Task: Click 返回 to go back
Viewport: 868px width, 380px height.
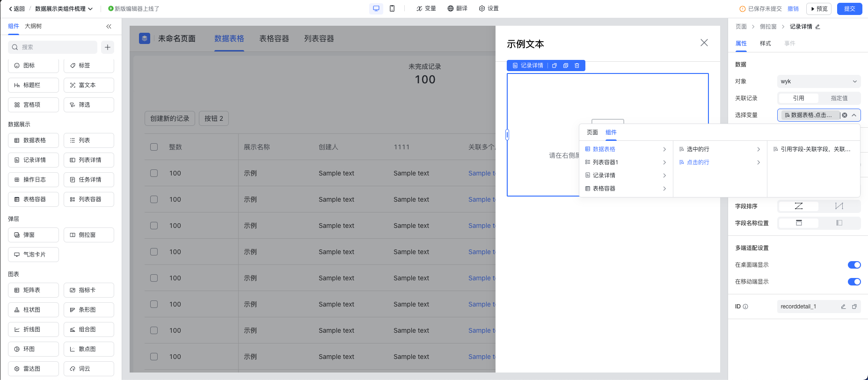Action: [x=17, y=9]
